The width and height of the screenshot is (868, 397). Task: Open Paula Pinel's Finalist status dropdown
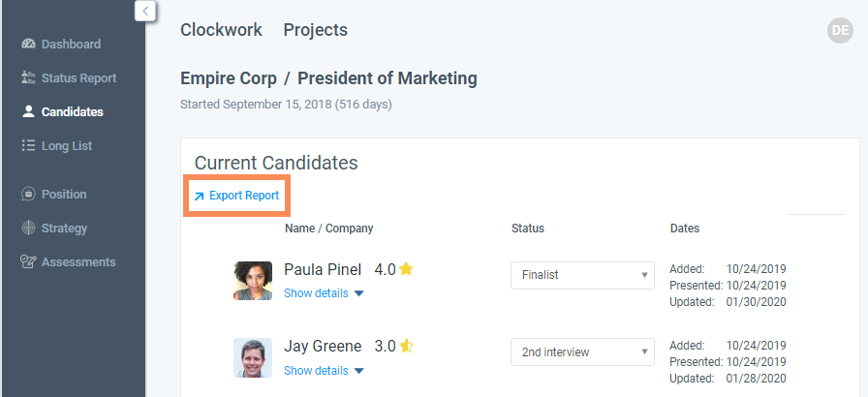582,275
